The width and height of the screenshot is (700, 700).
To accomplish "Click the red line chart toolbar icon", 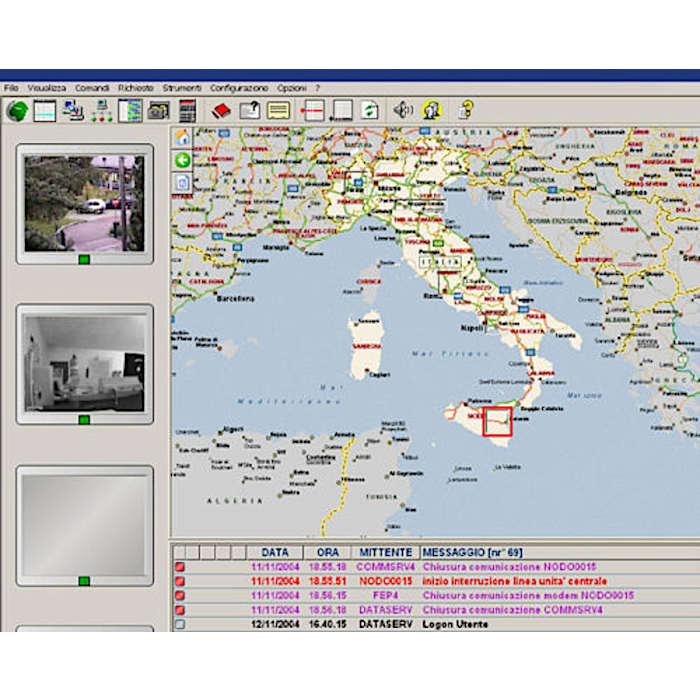I will [x=312, y=110].
